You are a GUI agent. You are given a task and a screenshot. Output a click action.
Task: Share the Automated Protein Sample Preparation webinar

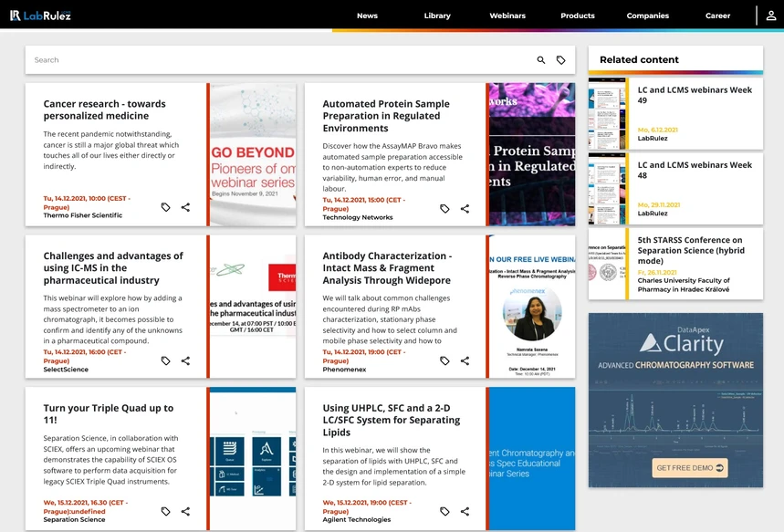click(x=465, y=208)
